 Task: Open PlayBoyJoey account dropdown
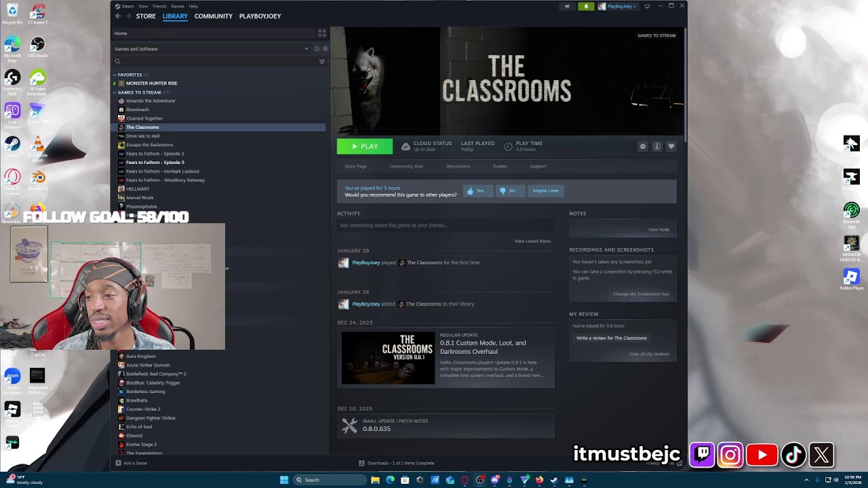(617, 6)
